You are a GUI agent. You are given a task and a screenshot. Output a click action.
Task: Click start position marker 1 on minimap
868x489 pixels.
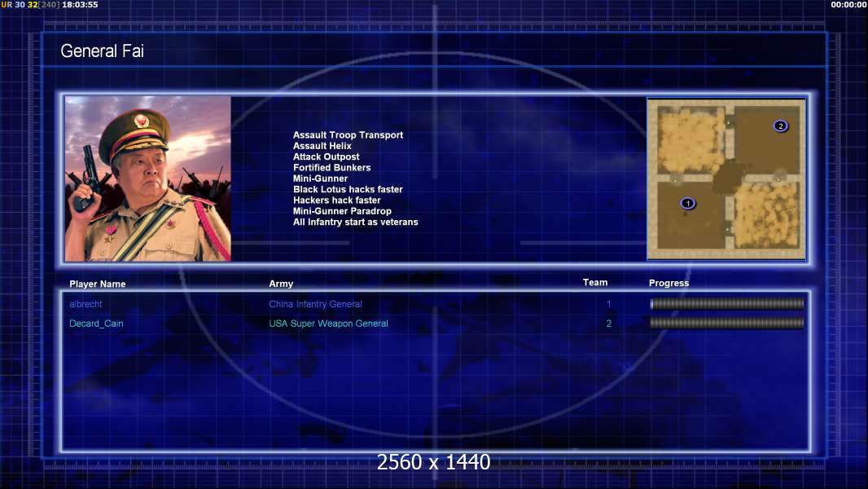pos(687,203)
